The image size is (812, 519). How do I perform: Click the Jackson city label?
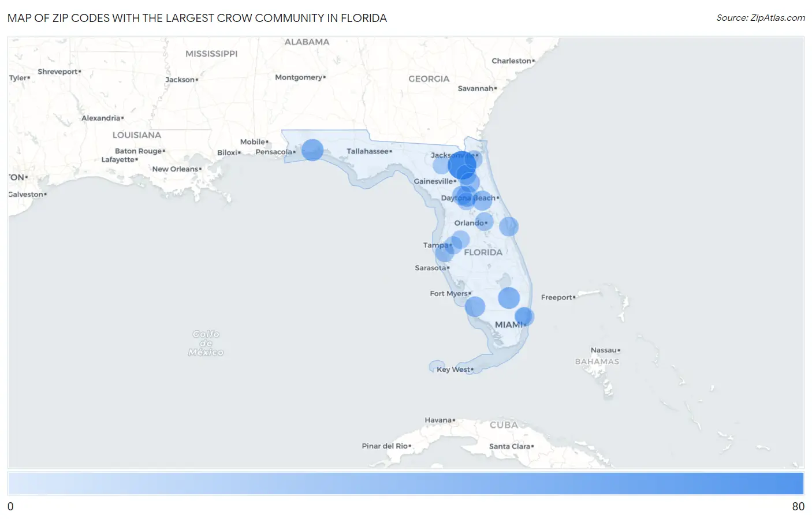(x=180, y=80)
